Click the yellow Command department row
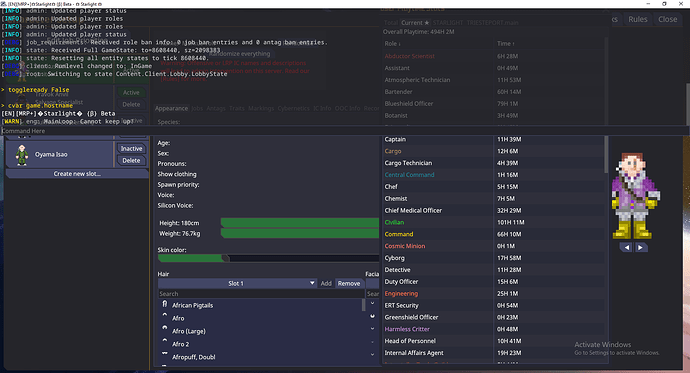This screenshot has width=690, height=373. (493, 234)
